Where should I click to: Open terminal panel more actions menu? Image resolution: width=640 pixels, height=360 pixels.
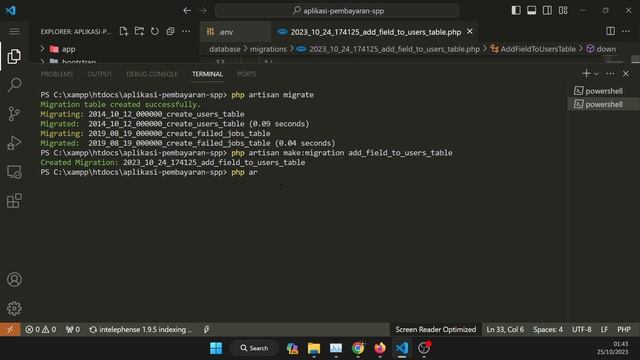click(x=610, y=73)
